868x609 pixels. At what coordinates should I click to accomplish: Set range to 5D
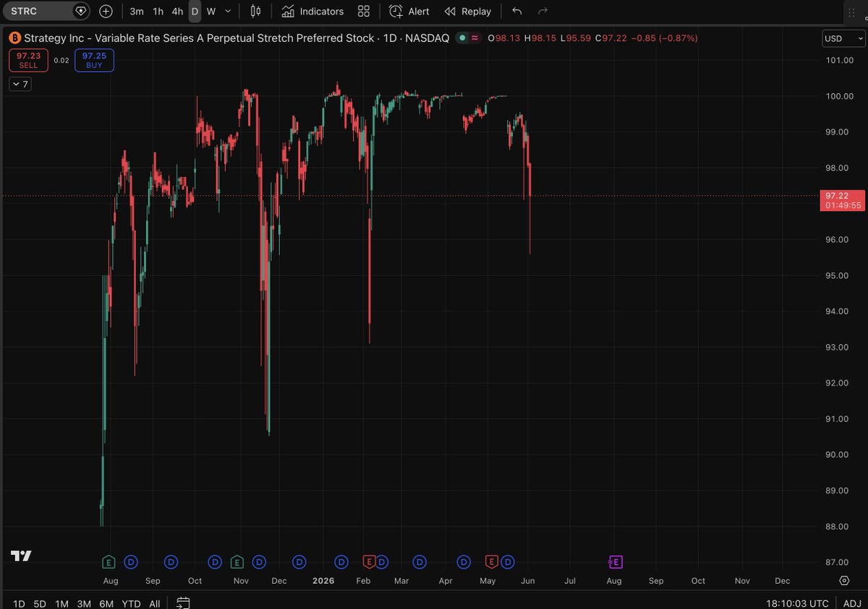click(40, 603)
